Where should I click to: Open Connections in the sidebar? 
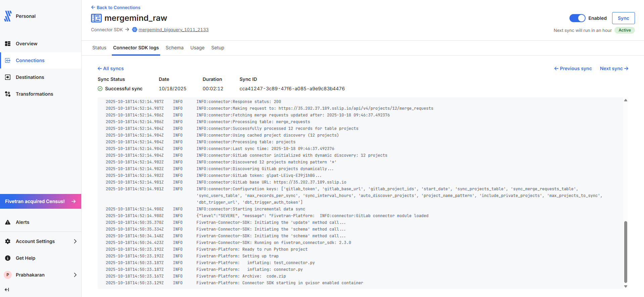tap(41, 60)
